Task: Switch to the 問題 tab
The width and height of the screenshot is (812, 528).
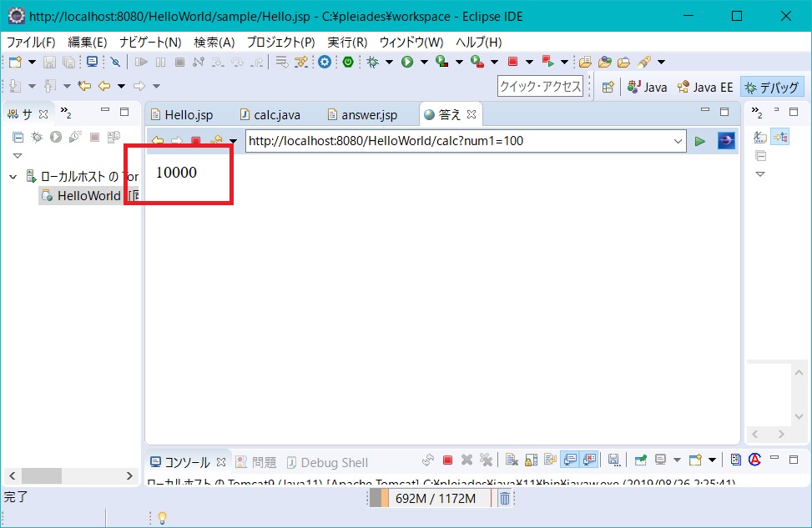Action: point(256,462)
